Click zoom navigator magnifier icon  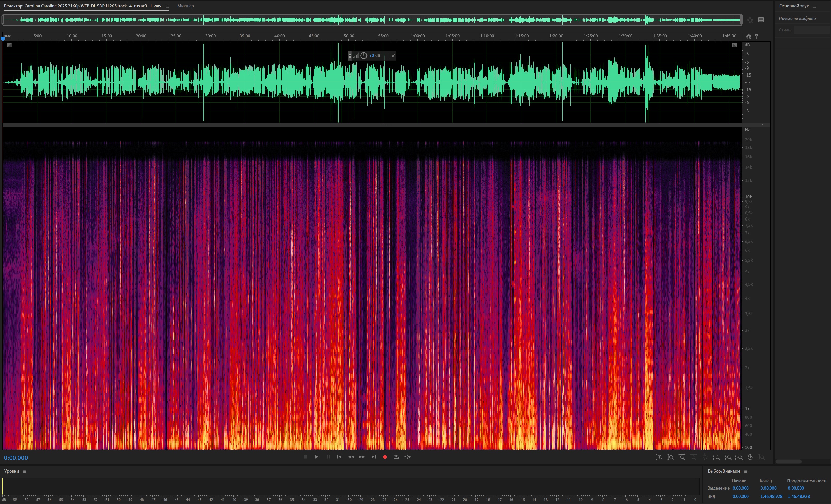coord(750,20)
